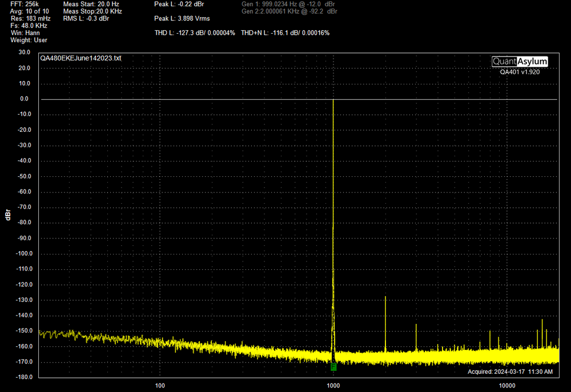Viewport: 571px width, 392px height.
Task: Click the Peak L: -0.22 dBr readout
Action: tap(179, 4)
